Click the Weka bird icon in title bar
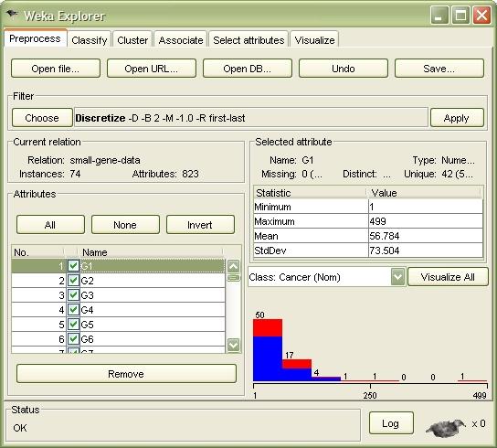This screenshot has height=448, width=497. click(12, 14)
